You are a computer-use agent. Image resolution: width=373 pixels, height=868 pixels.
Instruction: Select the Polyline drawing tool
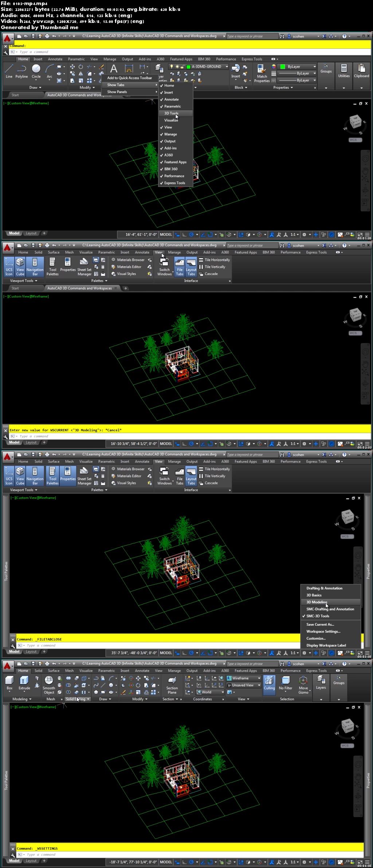pos(21,71)
